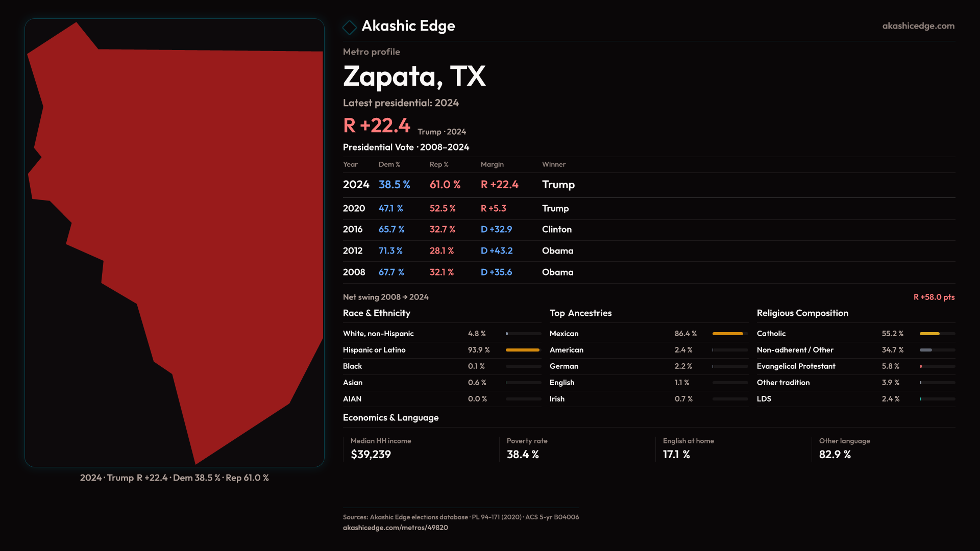Image resolution: width=980 pixels, height=551 pixels.
Task: Click the Race & Ethnicity section heading
Action: 376,313
